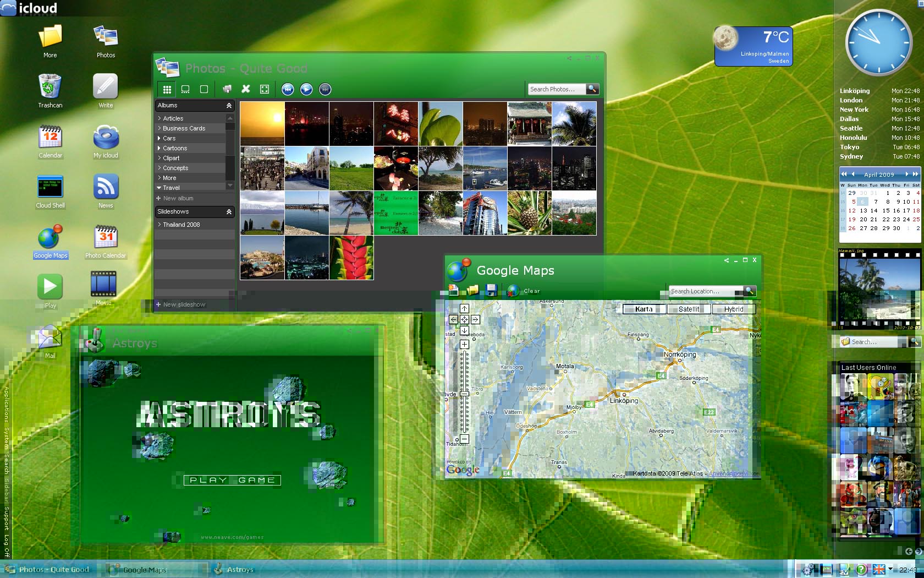Skip to next photo in slideshow controls
The image size is (924, 578).
(x=325, y=89)
